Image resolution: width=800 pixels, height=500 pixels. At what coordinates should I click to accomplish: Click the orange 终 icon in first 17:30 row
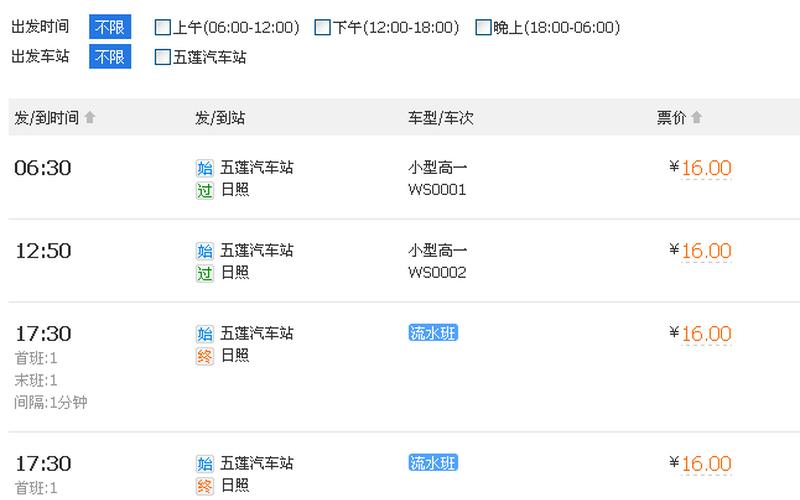[205, 356]
